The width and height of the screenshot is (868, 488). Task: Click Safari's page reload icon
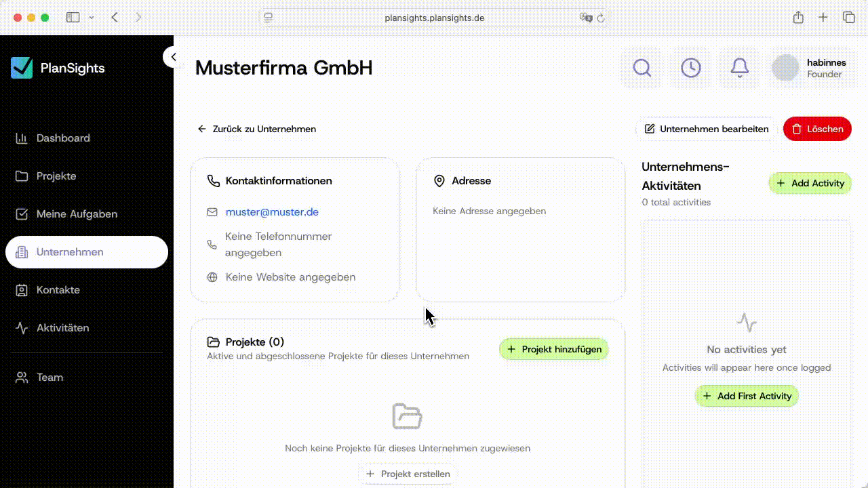coord(601,18)
